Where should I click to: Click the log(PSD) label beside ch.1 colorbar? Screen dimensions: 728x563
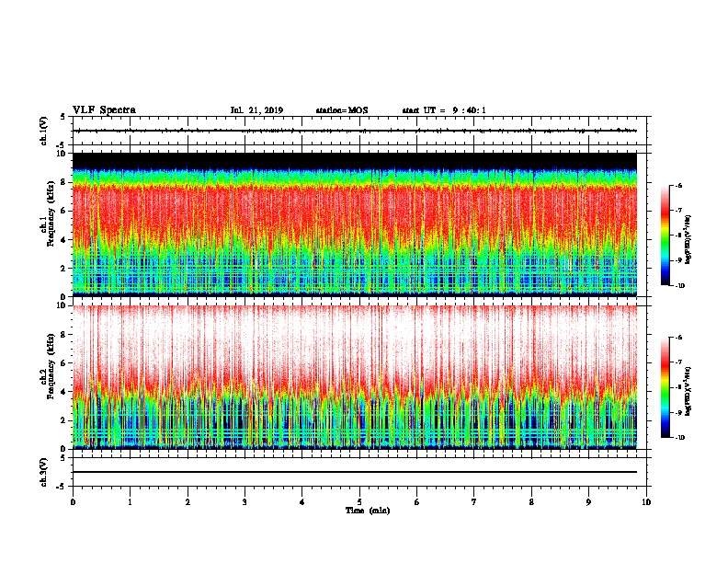click(x=688, y=240)
